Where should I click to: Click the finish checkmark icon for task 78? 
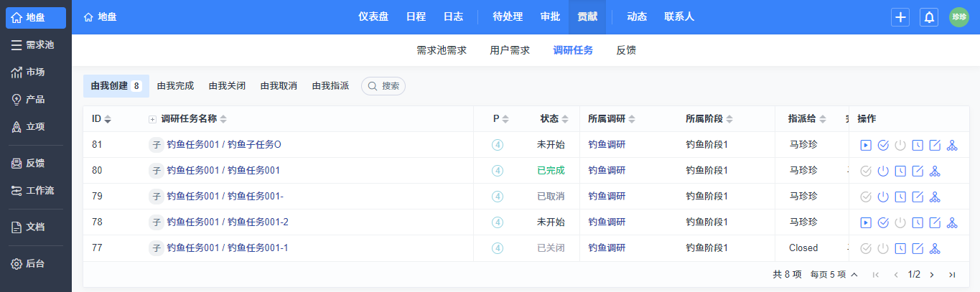(883, 222)
